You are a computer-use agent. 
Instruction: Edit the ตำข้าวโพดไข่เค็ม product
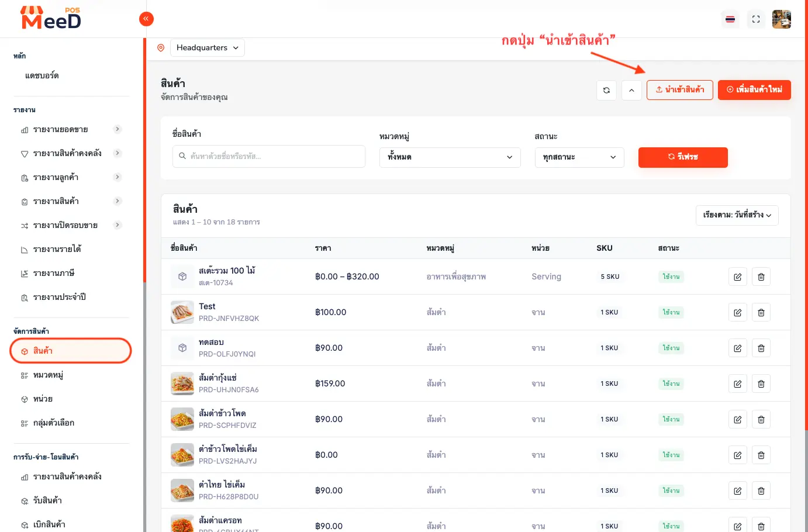coord(738,455)
